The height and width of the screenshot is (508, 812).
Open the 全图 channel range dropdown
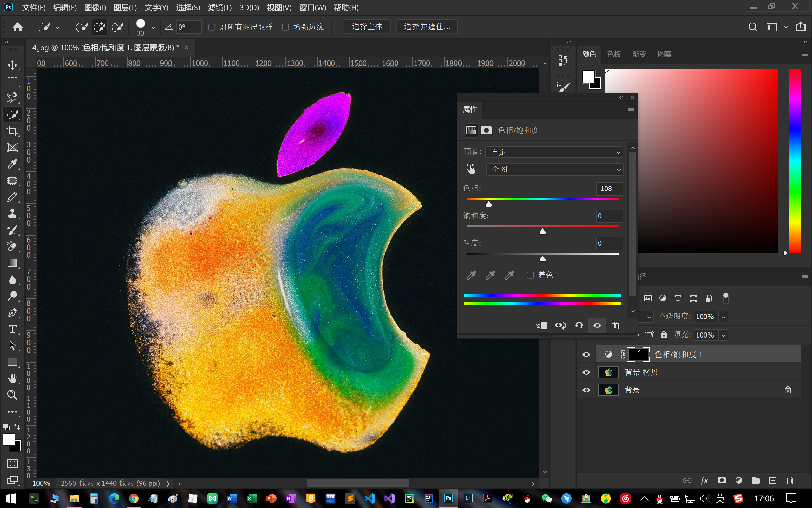[x=555, y=169]
